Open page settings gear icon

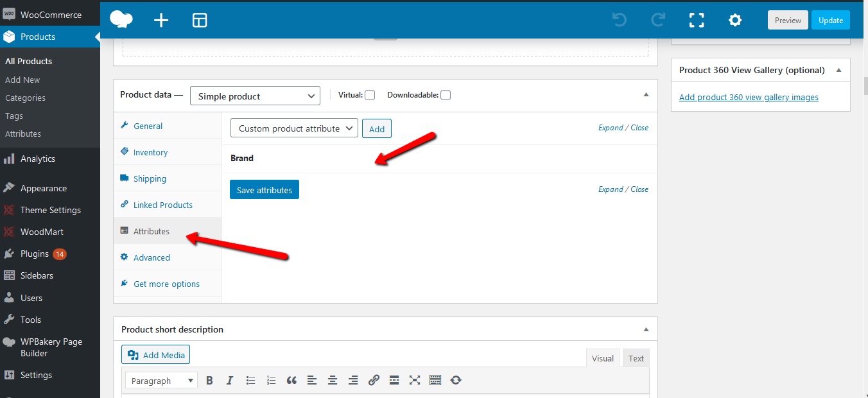click(x=735, y=20)
